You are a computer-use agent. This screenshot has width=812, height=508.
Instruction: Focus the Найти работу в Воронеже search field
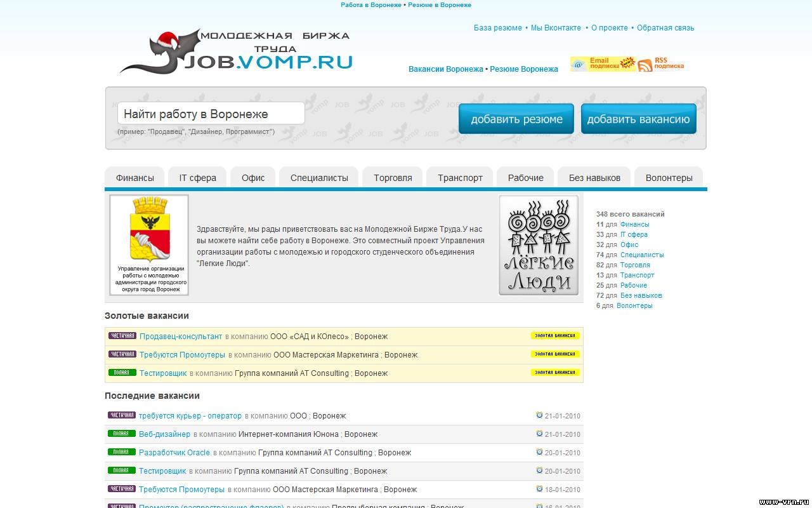click(211, 114)
